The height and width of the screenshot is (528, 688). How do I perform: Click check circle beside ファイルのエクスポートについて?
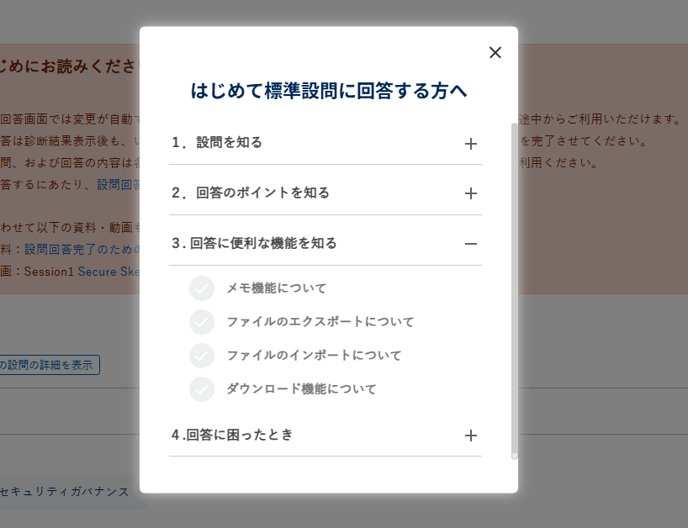click(202, 322)
